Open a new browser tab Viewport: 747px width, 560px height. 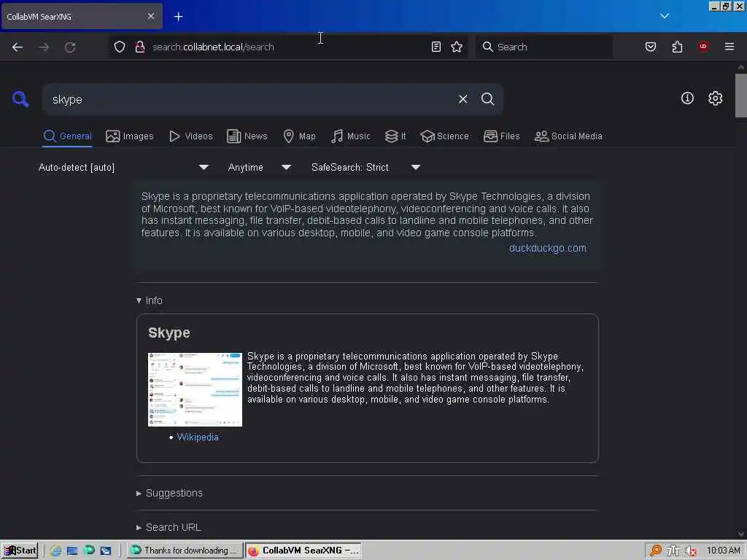178,17
